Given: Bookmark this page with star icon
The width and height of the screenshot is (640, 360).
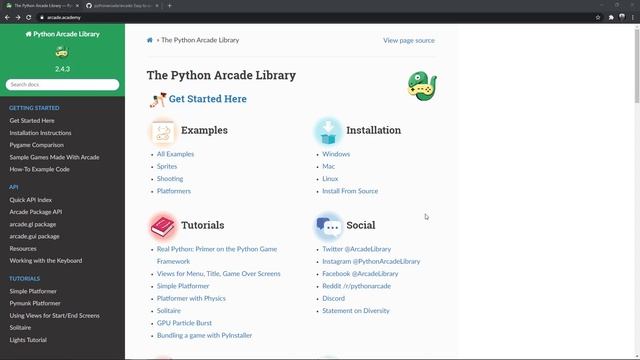Looking at the screenshot, I should (598, 18).
